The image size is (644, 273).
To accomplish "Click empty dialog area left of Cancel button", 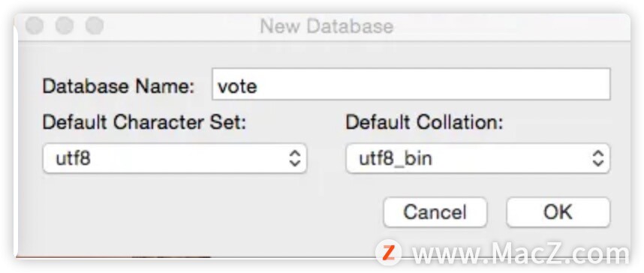I will point(206,212).
